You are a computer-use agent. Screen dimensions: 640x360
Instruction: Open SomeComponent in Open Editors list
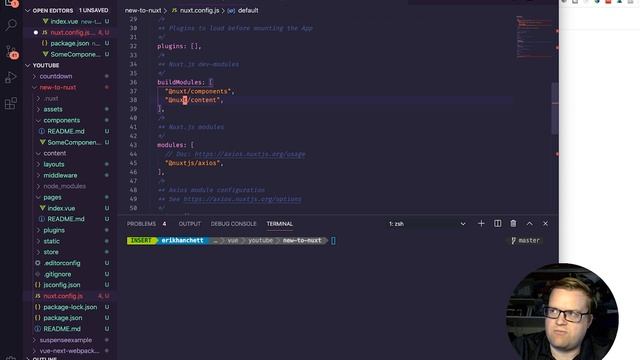(75, 54)
